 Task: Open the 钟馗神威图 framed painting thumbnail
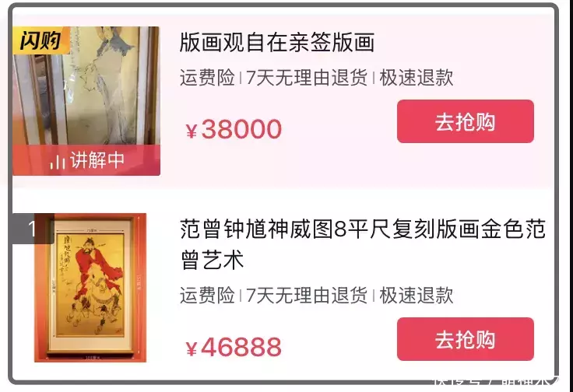(x=90, y=288)
